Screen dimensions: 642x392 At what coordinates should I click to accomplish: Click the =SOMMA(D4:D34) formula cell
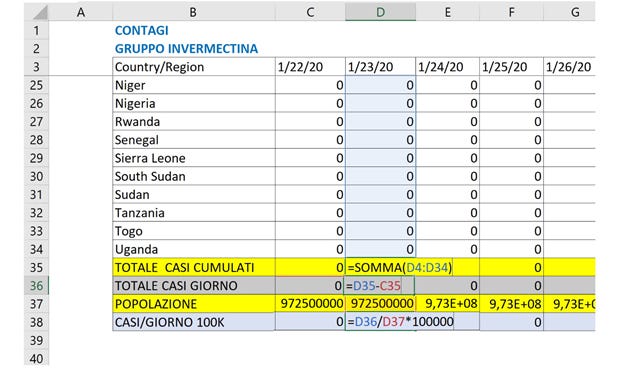click(x=399, y=267)
